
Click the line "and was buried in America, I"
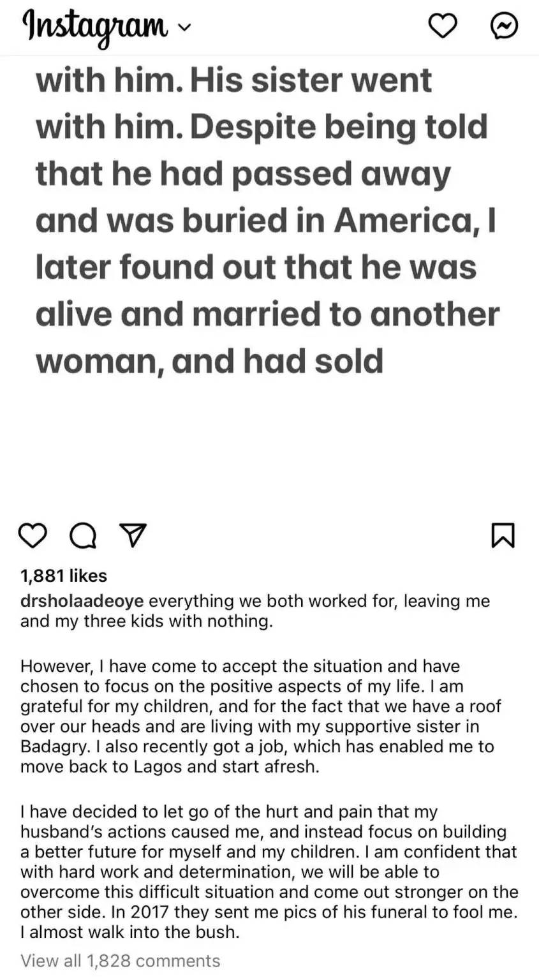(265, 221)
